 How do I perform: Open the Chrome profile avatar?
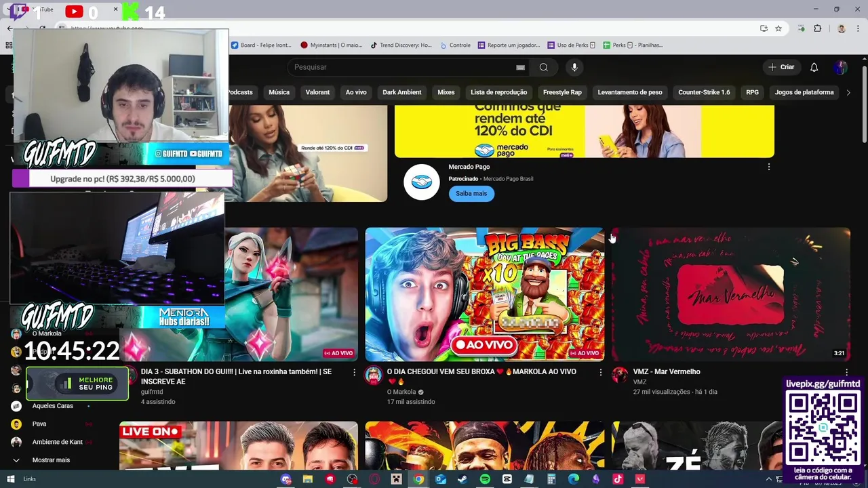(842, 28)
